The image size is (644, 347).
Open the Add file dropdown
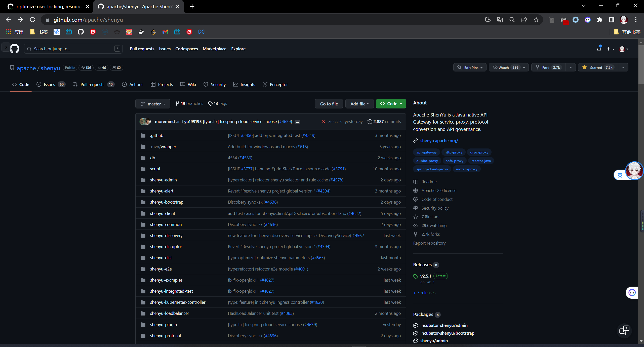359,104
